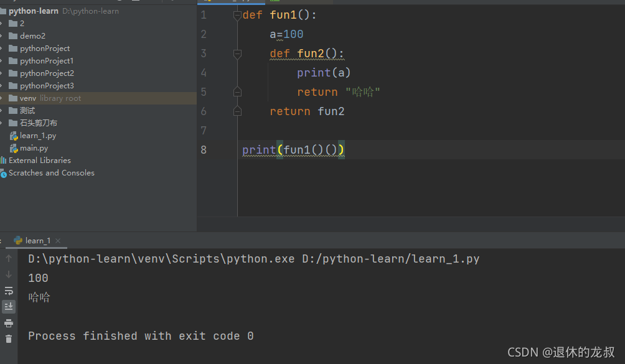Click def fun2(): on line 3
This screenshot has height=364, width=625.
point(307,54)
